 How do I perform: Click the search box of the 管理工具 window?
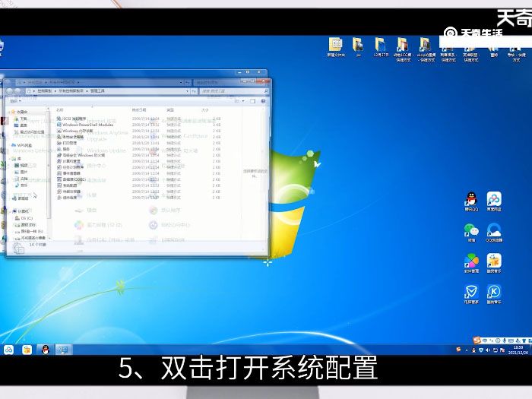(x=233, y=91)
